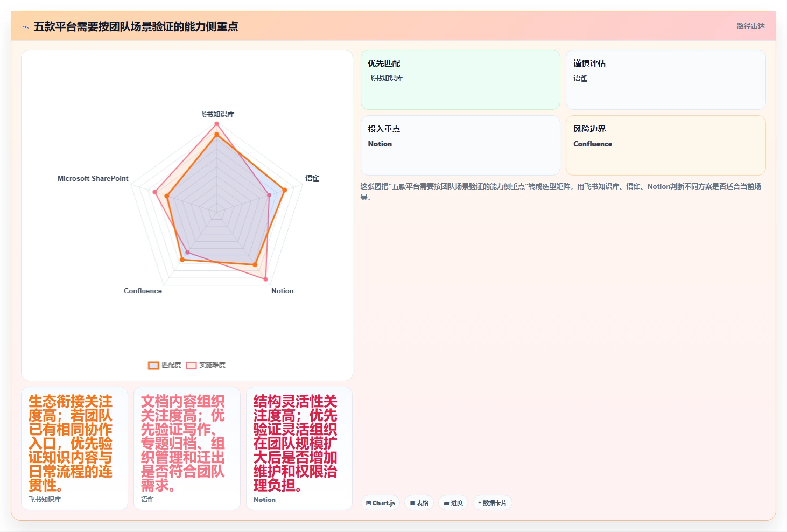
Task: Click the 进度 chip
Action: coord(453,503)
